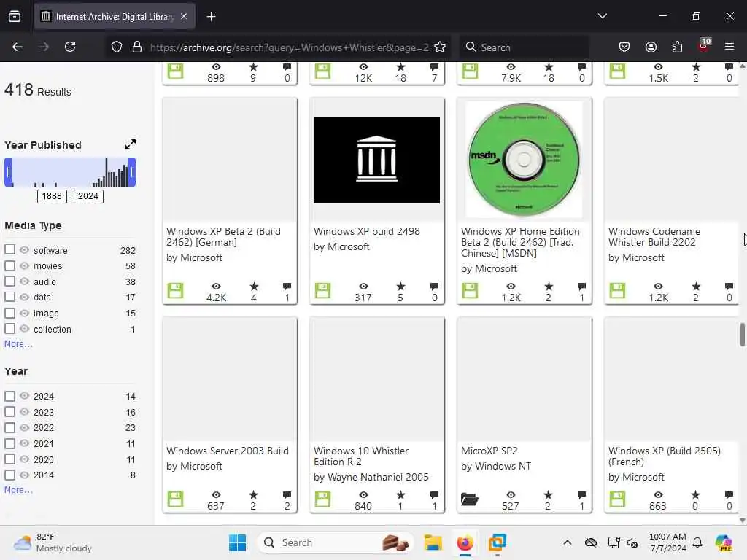747x560 pixels.
Task: Check the data media type
Action: point(10,297)
